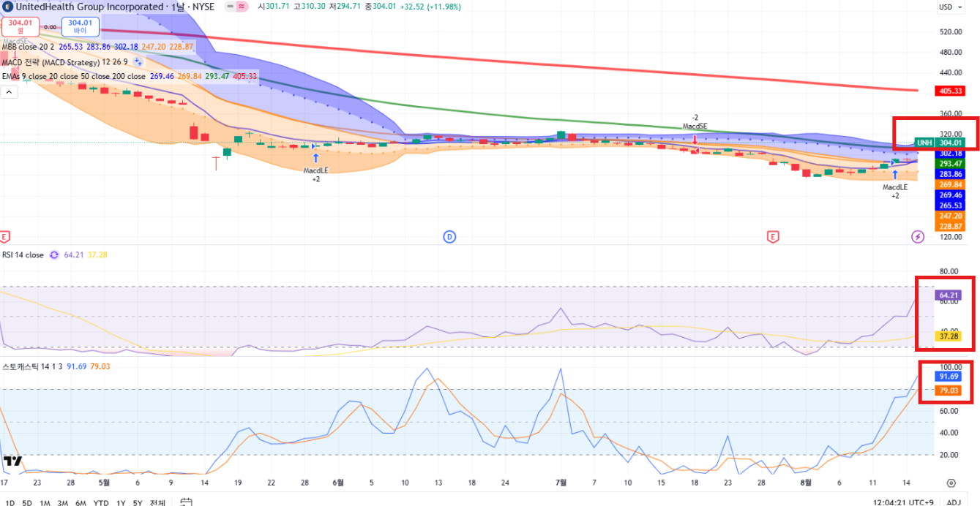The height and width of the screenshot is (506, 980).
Task: Click the purple 64.21 RSI value label
Action: [950, 295]
